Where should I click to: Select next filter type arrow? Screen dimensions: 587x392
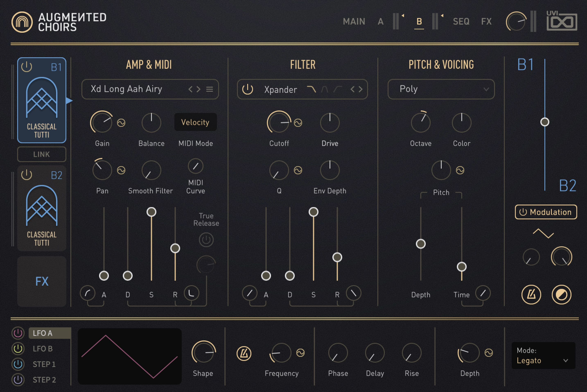click(360, 89)
